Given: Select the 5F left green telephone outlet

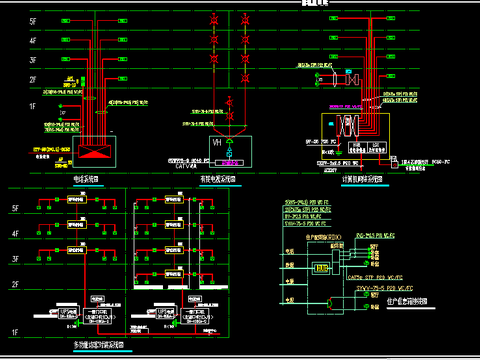Looking at the screenshot, I should (65, 21).
